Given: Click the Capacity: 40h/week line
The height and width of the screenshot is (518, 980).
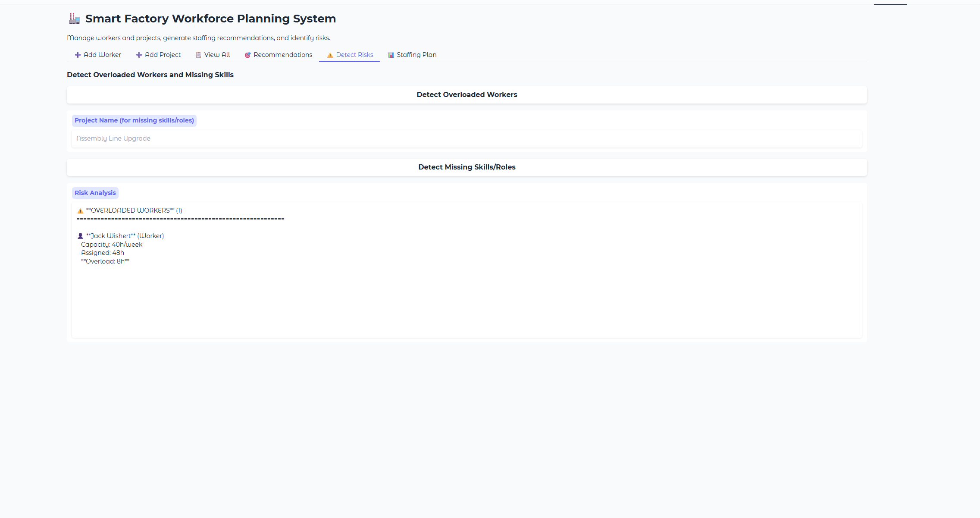Looking at the screenshot, I should click(112, 245).
